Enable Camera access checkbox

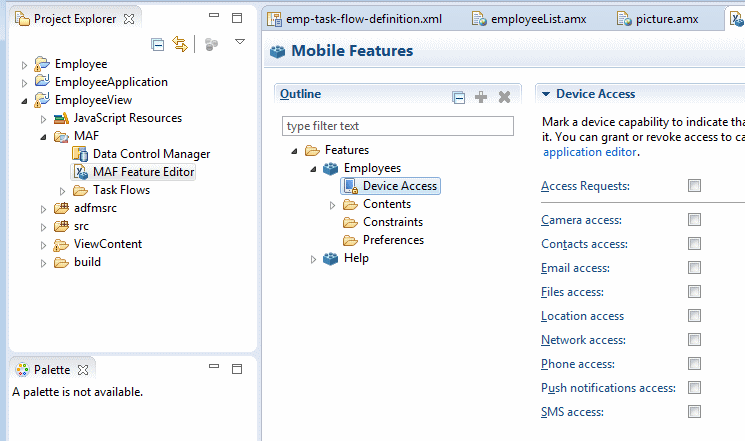click(x=694, y=220)
